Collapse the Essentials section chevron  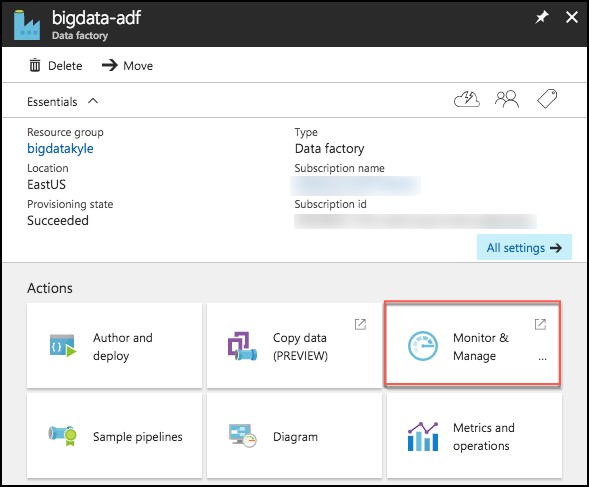click(x=93, y=101)
